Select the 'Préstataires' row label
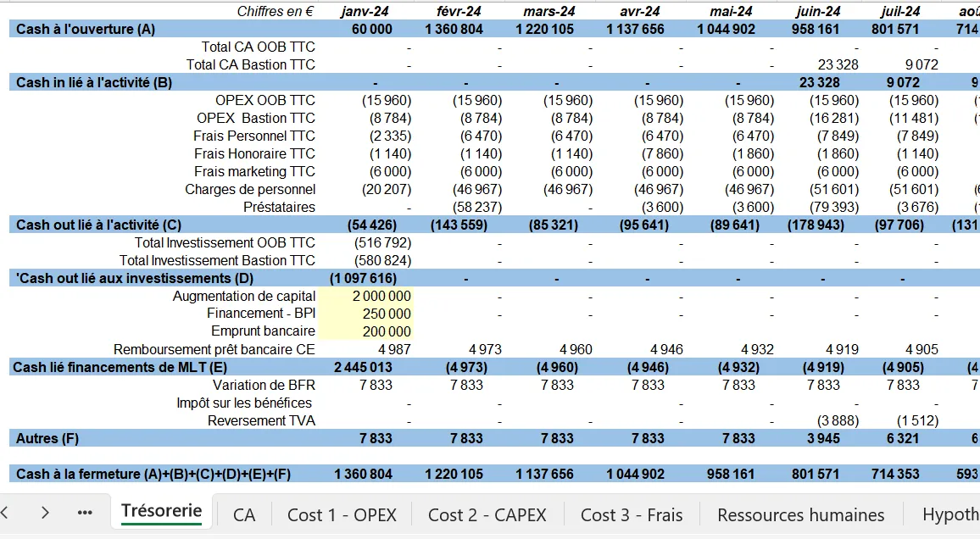 [280, 208]
